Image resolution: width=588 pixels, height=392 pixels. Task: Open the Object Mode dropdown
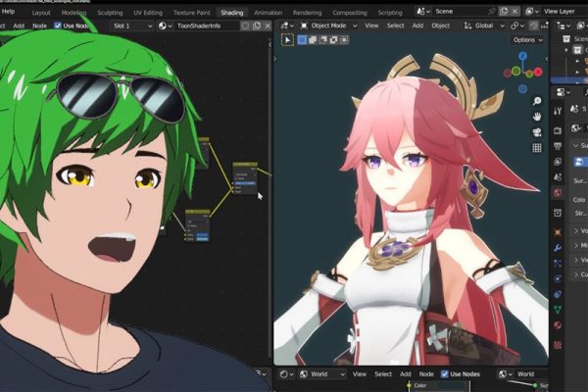(329, 25)
